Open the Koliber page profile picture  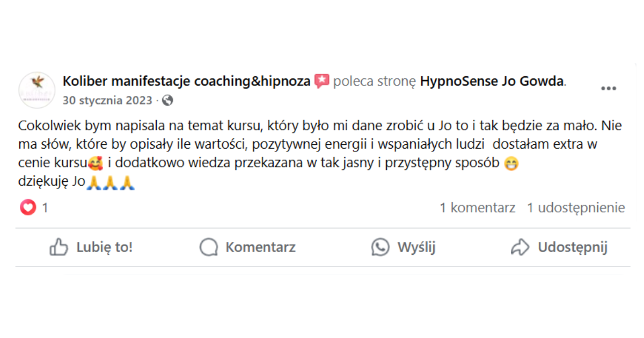click(x=36, y=90)
